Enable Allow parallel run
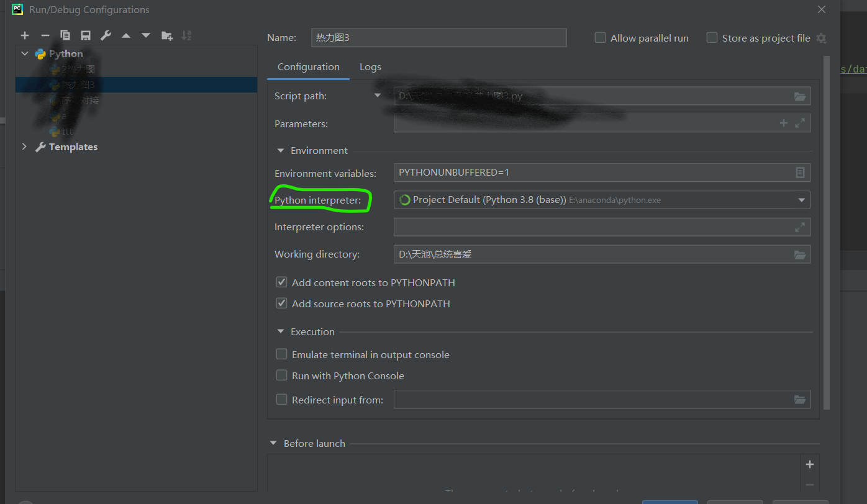 600,37
